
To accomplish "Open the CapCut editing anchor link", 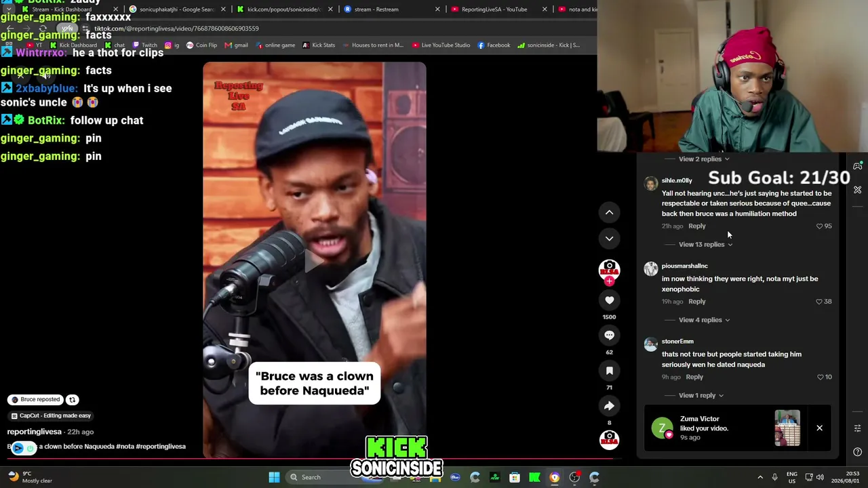I will pos(51,416).
